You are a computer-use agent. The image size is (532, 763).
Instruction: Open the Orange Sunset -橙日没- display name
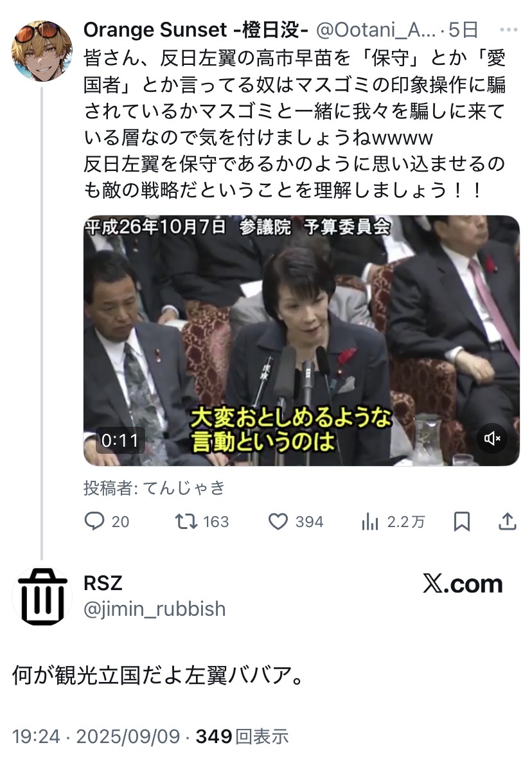tap(196, 30)
